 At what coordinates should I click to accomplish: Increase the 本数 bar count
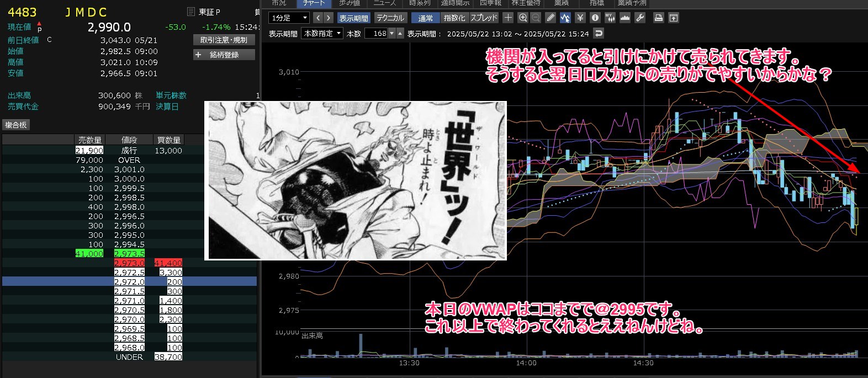(x=400, y=34)
